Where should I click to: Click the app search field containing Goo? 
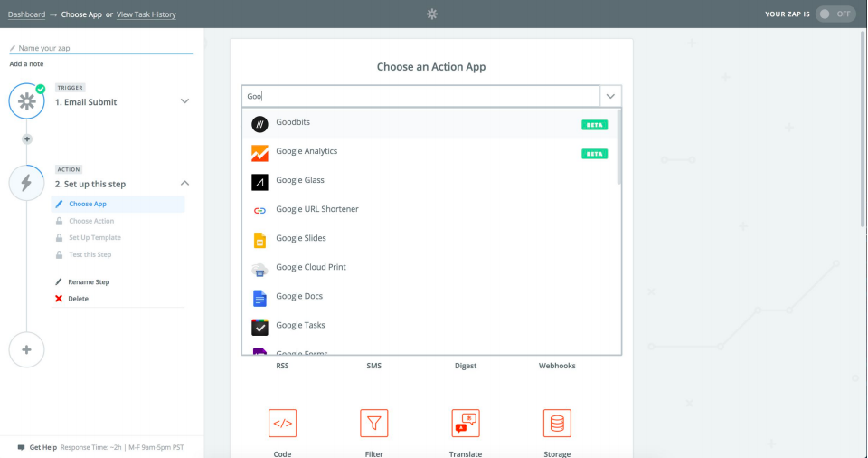click(x=420, y=97)
